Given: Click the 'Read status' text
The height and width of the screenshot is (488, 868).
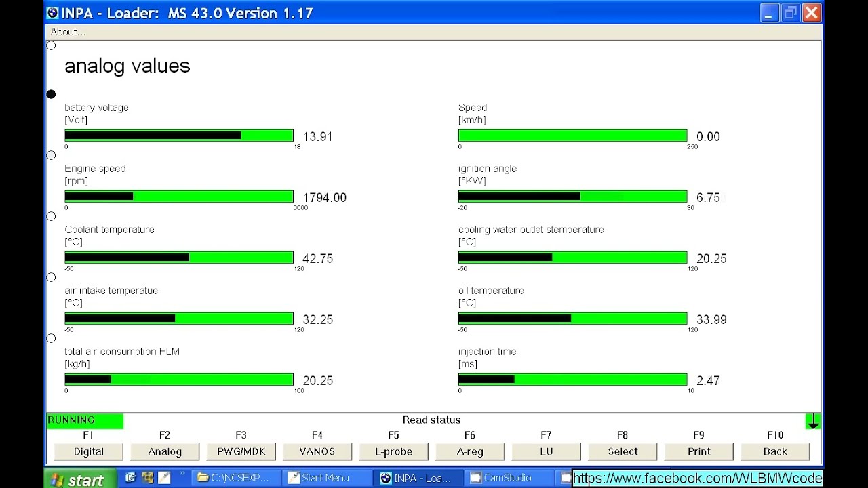Looking at the screenshot, I should (431, 420).
